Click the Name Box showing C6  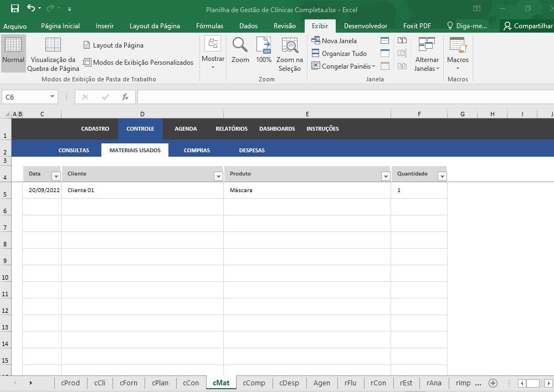27,97
